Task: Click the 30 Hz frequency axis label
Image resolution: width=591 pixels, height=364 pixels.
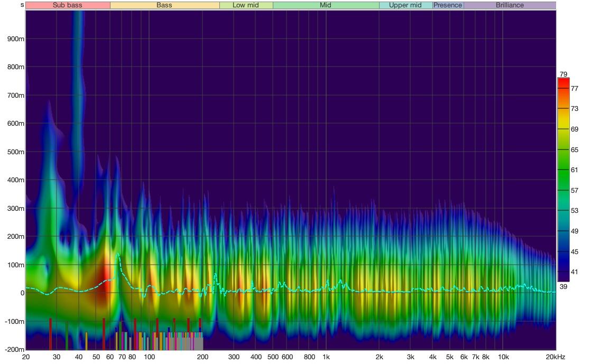Action: pos(57,357)
